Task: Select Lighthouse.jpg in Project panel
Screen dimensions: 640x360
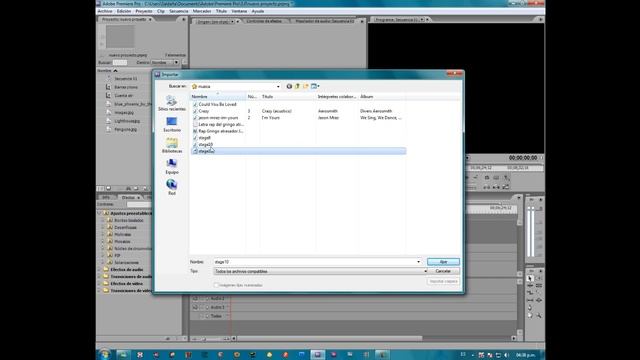Action: point(127,121)
